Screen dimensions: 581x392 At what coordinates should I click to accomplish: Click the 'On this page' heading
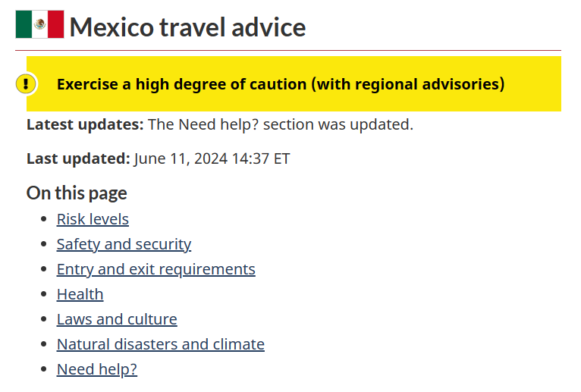[77, 193]
